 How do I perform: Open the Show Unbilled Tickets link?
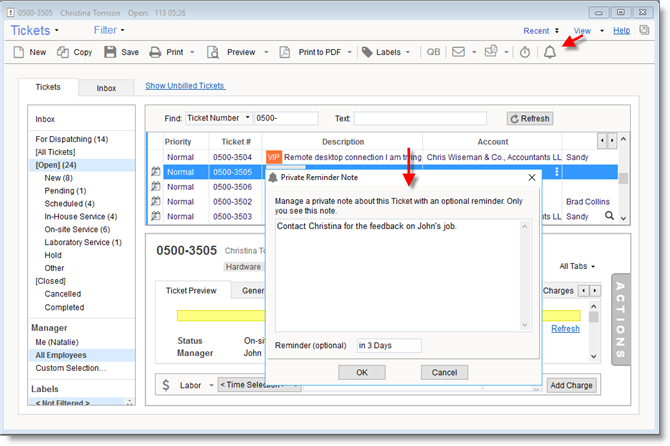pyautogui.click(x=185, y=86)
